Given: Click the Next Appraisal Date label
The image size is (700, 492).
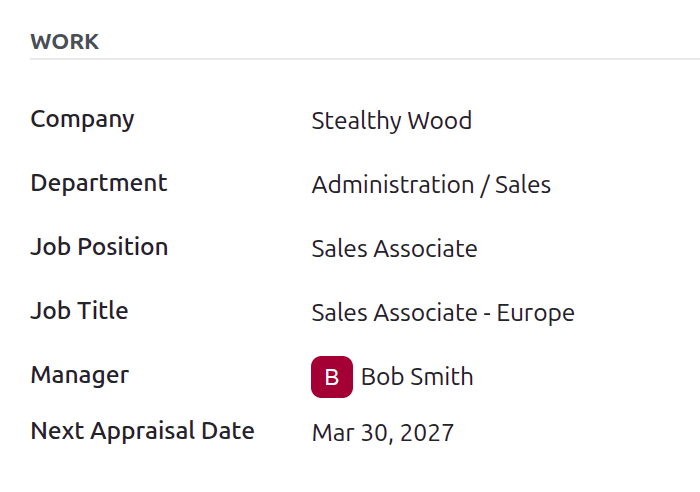Looking at the screenshot, I should coord(142,431).
